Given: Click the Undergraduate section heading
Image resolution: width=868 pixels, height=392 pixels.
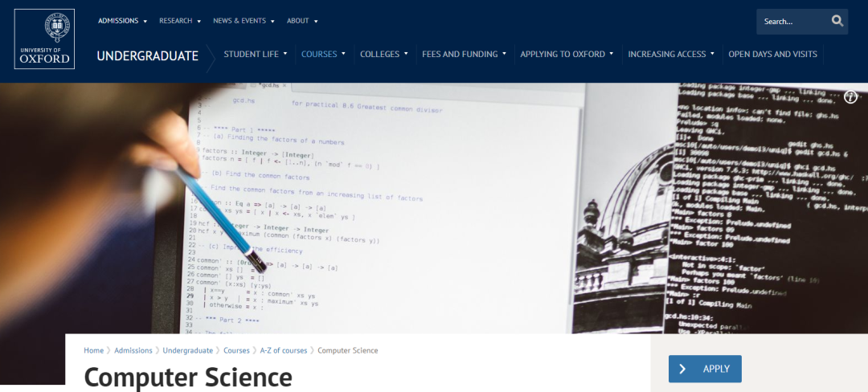Looking at the screenshot, I should tap(147, 55).
